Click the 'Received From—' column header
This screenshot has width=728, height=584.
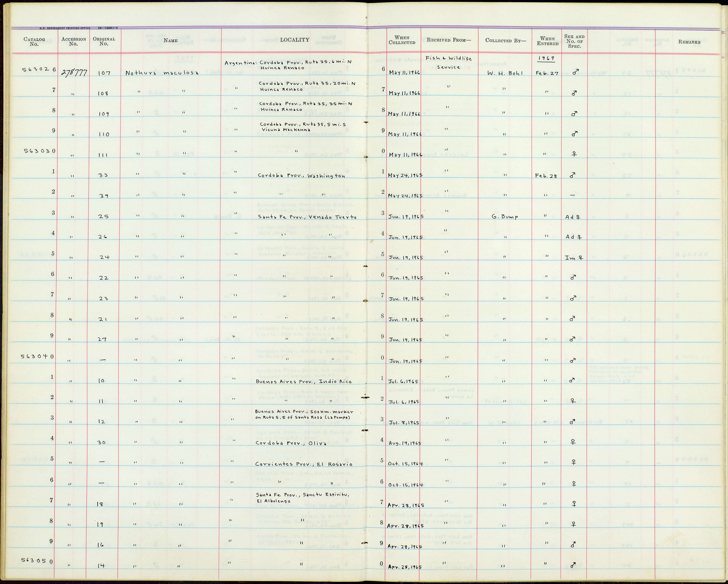[x=448, y=40]
